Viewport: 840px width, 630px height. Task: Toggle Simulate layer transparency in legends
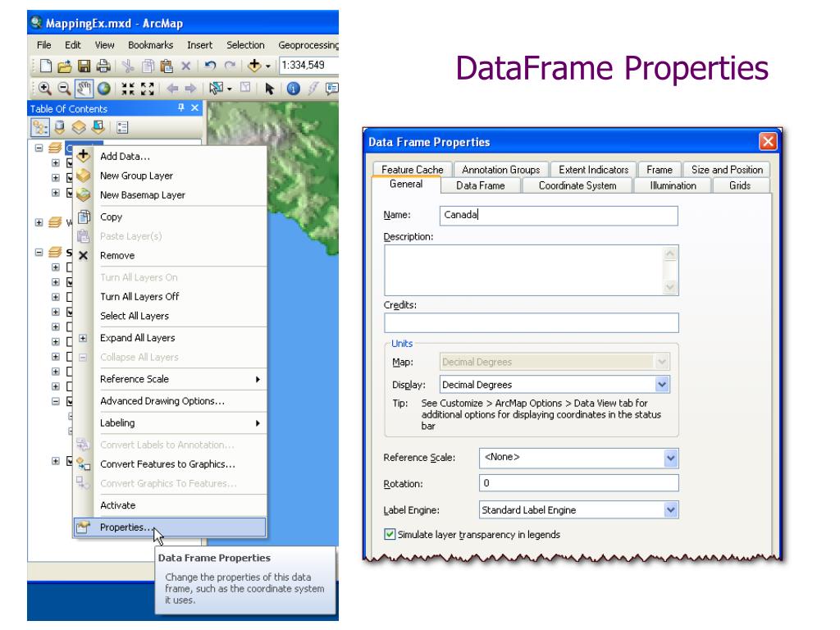tap(390, 534)
